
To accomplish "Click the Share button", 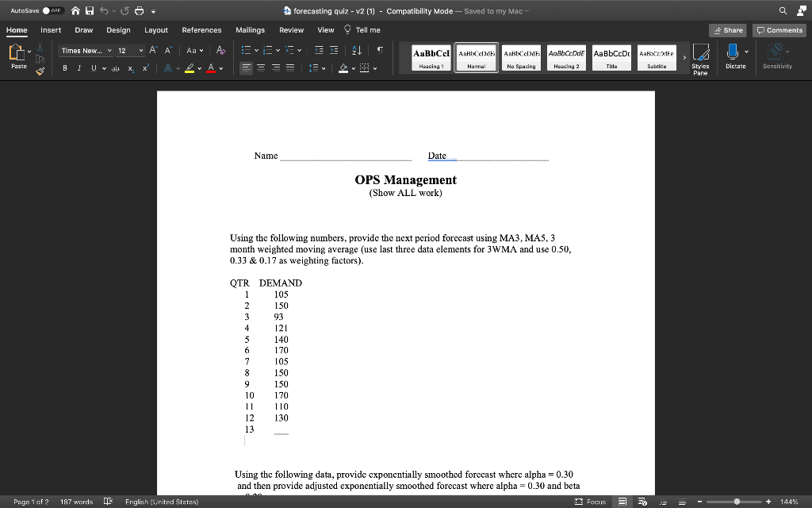I will [x=727, y=29].
